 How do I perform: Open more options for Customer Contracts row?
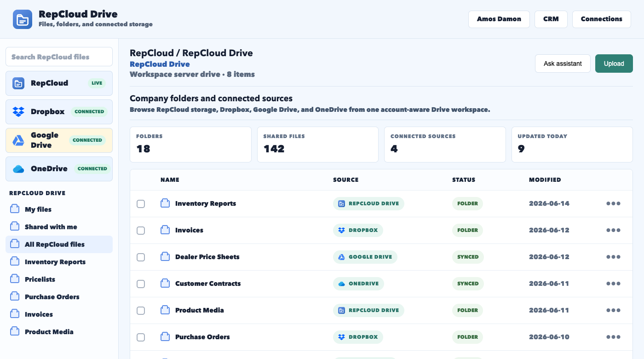[613, 284]
